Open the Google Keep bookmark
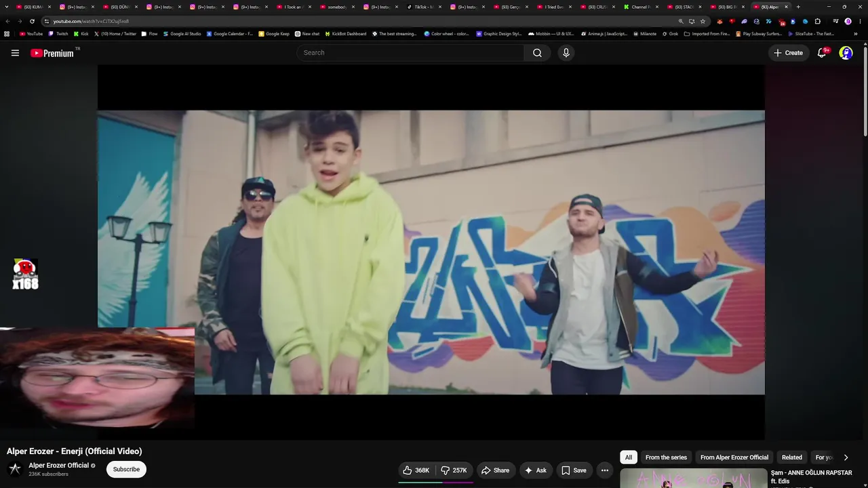The image size is (868, 488). point(274,34)
